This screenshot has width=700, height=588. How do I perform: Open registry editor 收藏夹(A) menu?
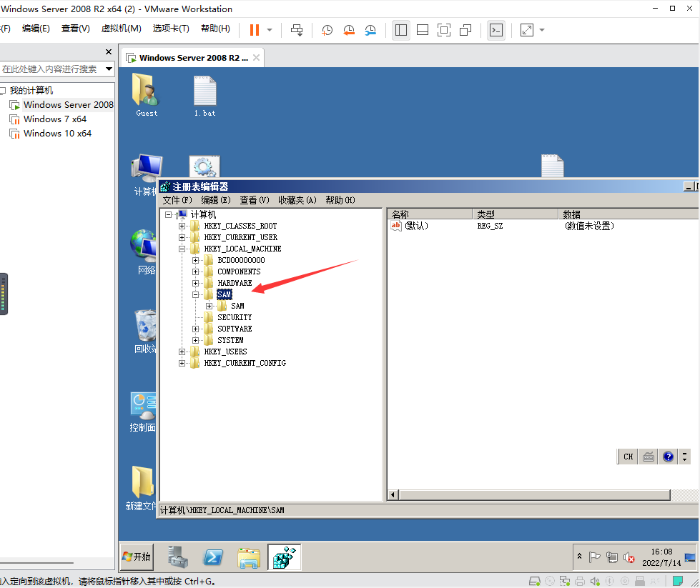pos(297,200)
